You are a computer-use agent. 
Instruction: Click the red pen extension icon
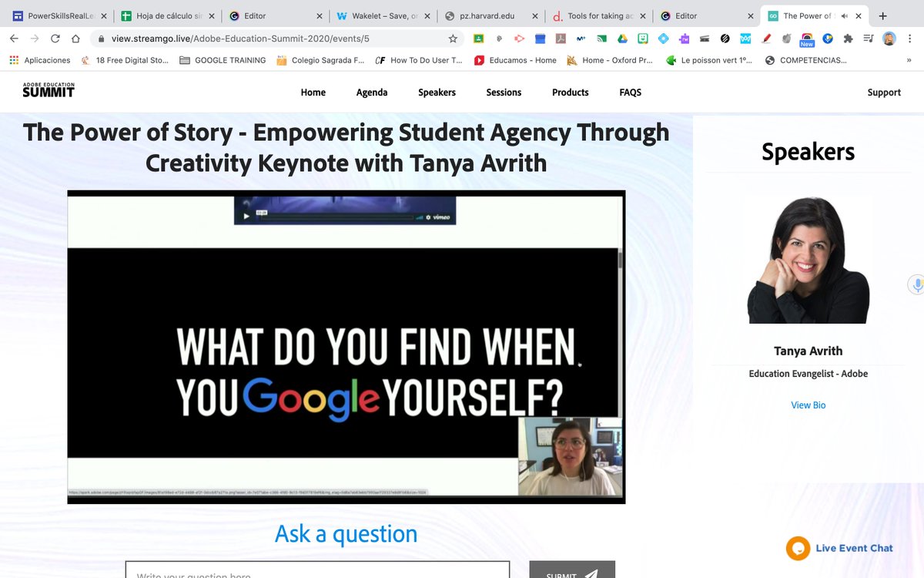[765, 39]
